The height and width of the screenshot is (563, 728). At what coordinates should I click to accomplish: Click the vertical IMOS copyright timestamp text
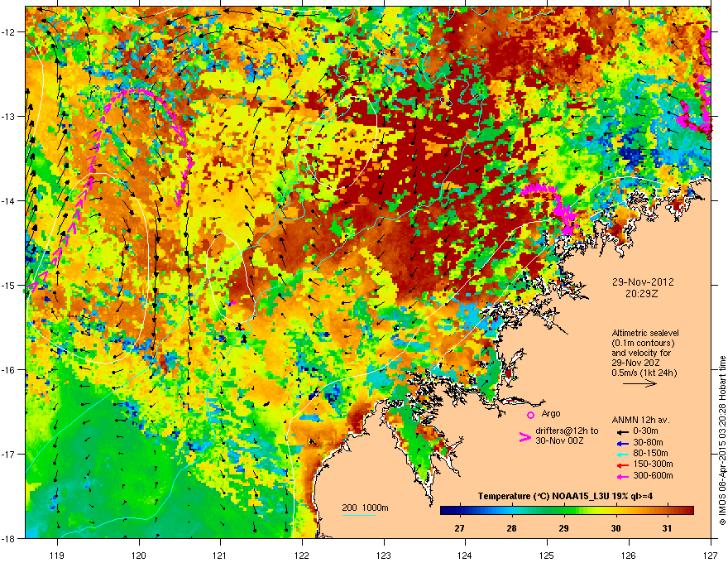point(722,440)
